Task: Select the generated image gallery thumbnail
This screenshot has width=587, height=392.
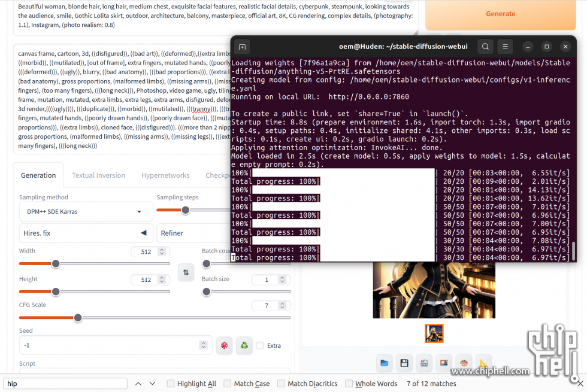Action: point(434,333)
